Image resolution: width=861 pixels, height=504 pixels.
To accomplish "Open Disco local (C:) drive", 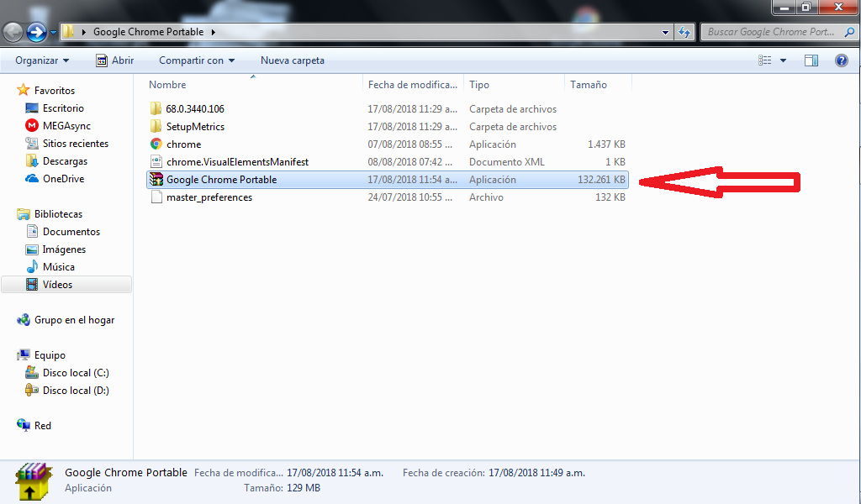I will pos(76,373).
